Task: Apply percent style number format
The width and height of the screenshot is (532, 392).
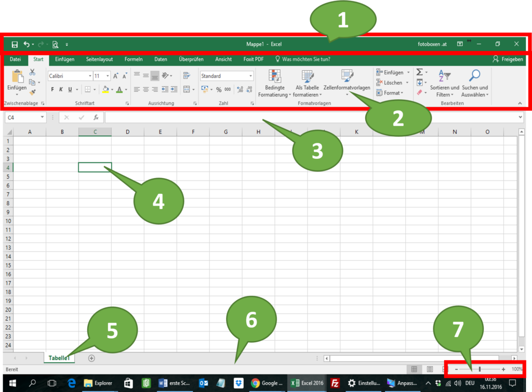Action: pyautogui.click(x=219, y=89)
